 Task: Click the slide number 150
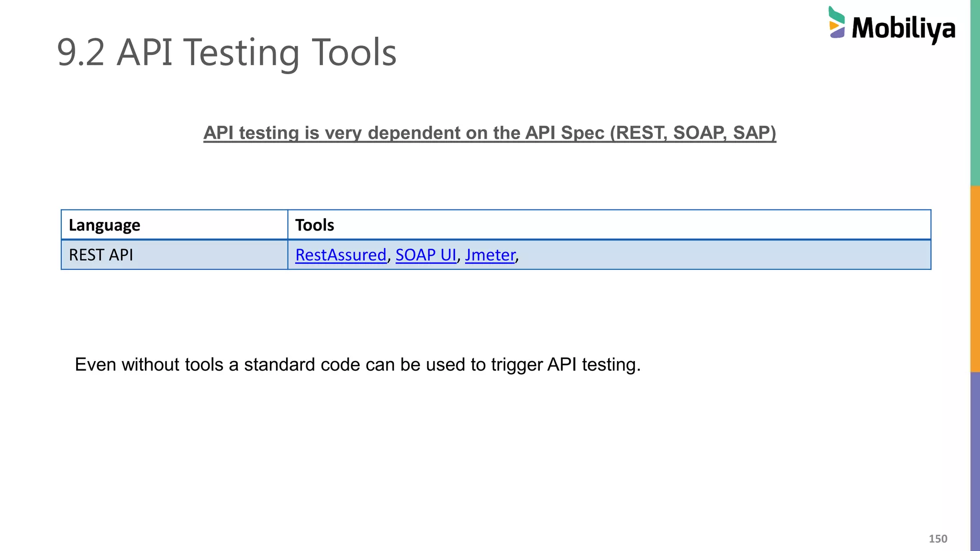(x=938, y=539)
